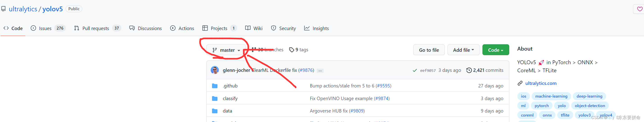Select the yolov3 topic tag

pos(584,115)
